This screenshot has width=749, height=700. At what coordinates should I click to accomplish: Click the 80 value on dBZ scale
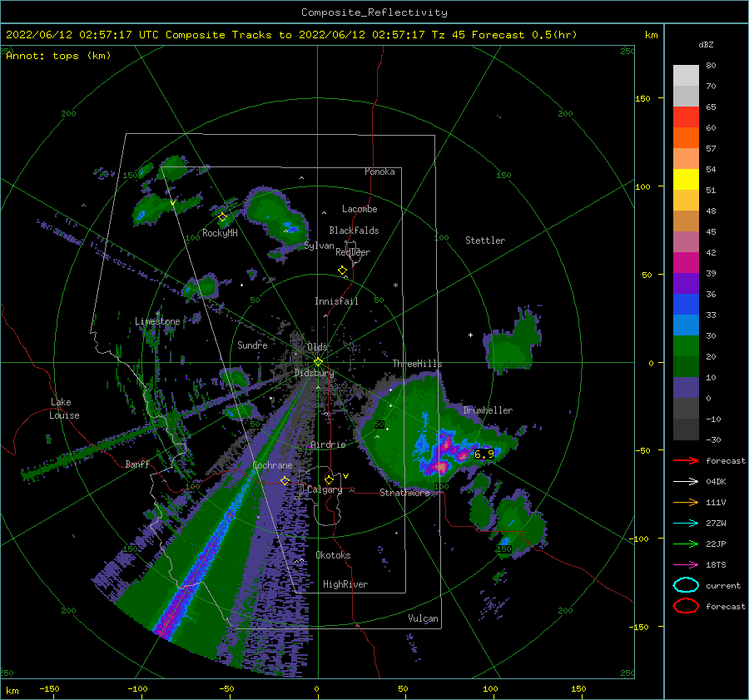(x=711, y=65)
